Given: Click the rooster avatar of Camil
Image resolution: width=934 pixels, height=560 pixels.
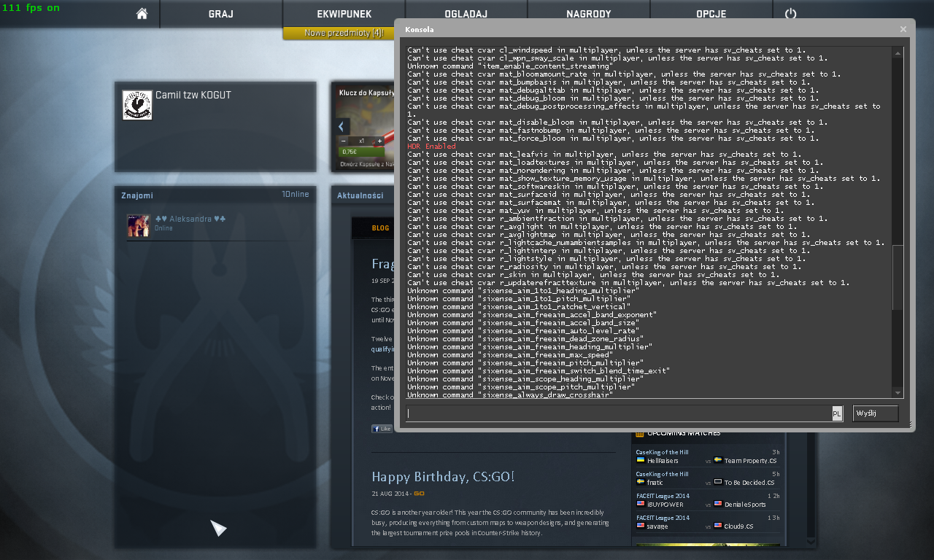Looking at the screenshot, I should tap(137, 105).
